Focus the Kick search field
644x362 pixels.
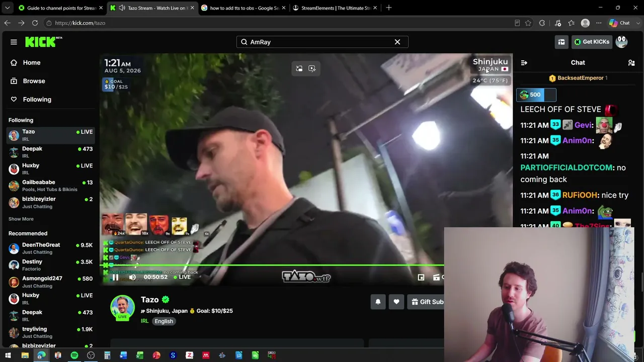(322, 42)
